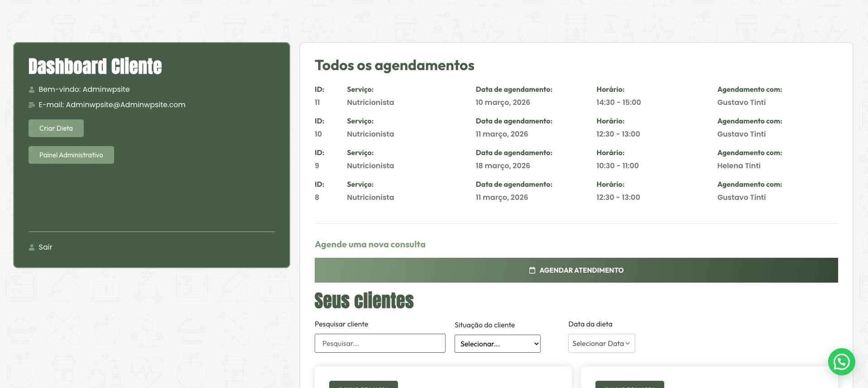This screenshot has height=388, width=868.
Task: Log out using the Sair link
Action: pos(45,247)
